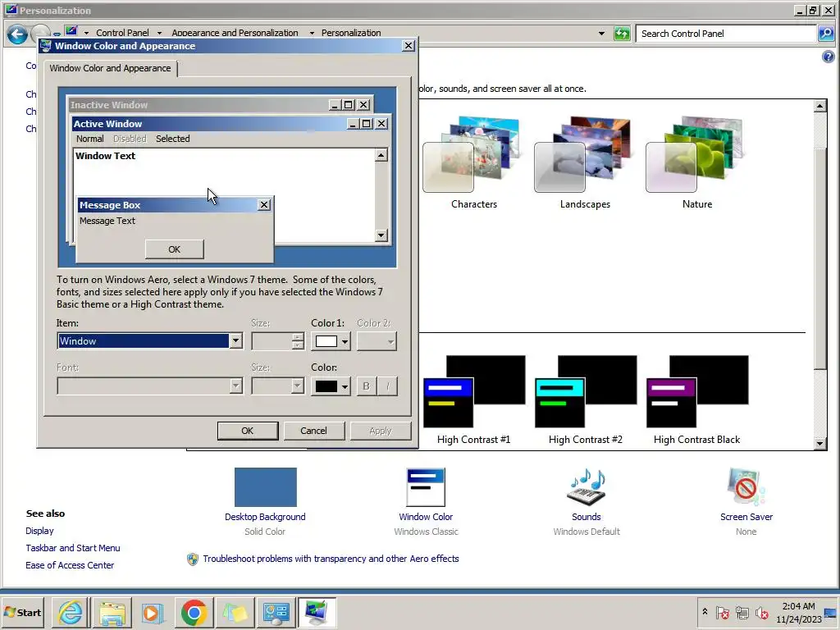Click Cancel in the appearance dialog
Image resolution: width=840 pixels, height=630 pixels.
tap(313, 431)
